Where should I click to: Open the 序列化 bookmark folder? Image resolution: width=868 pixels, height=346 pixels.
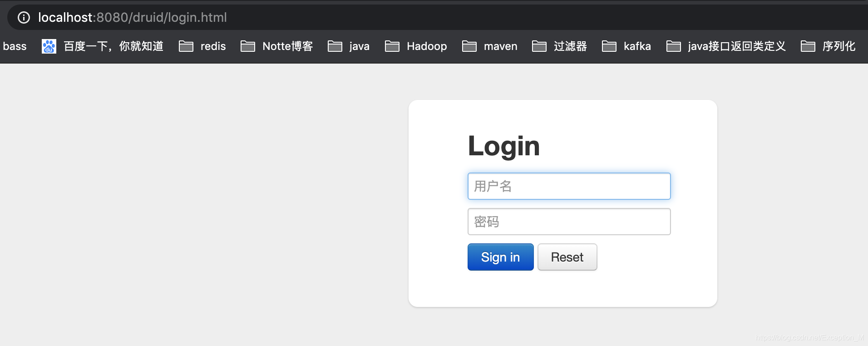(828, 46)
